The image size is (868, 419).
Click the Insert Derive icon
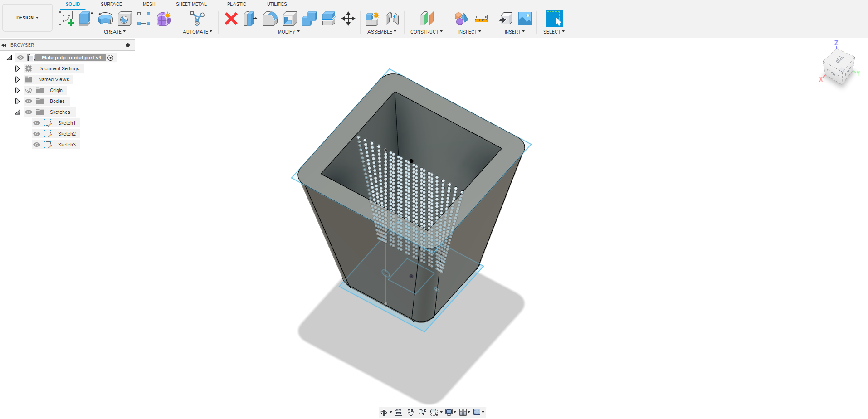[505, 19]
